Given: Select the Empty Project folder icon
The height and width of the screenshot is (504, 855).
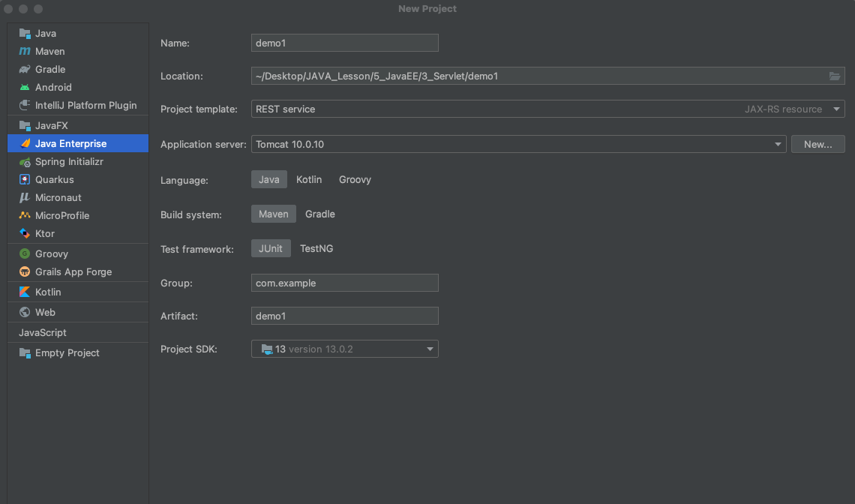Looking at the screenshot, I should pyautogui.click(x=25, y=353).
